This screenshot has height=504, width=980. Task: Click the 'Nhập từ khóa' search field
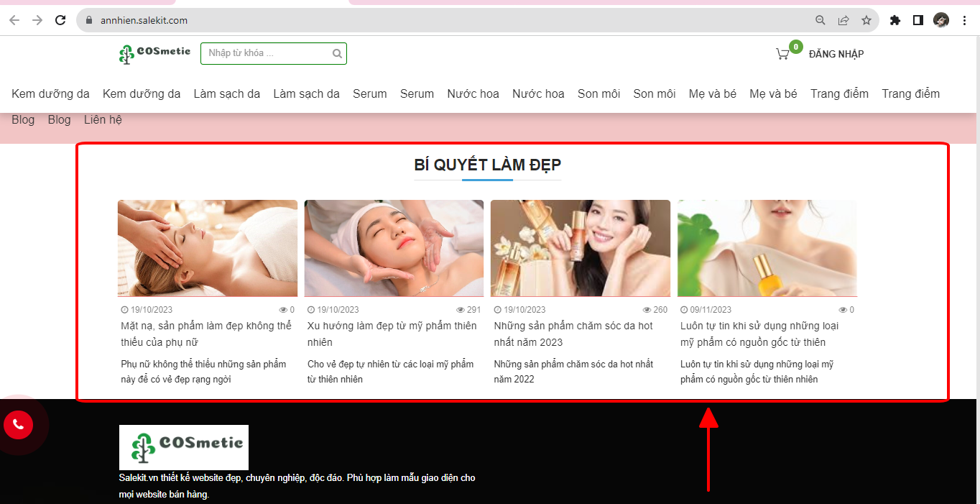pos(266,54)
